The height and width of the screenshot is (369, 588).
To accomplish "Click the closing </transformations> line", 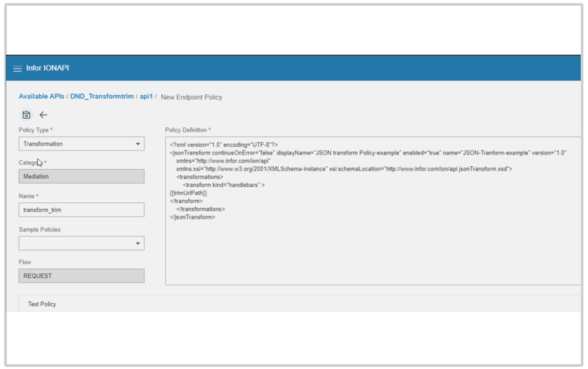I will (201, 209).
